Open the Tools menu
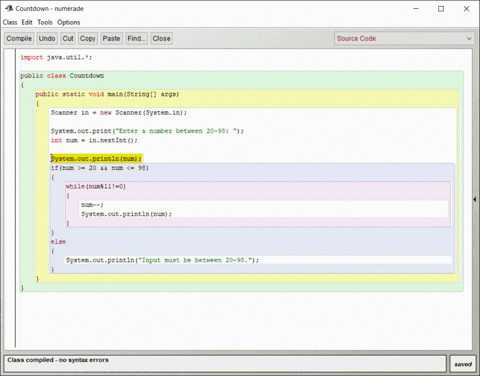480x376 pixels. click(x=45, y=22)
